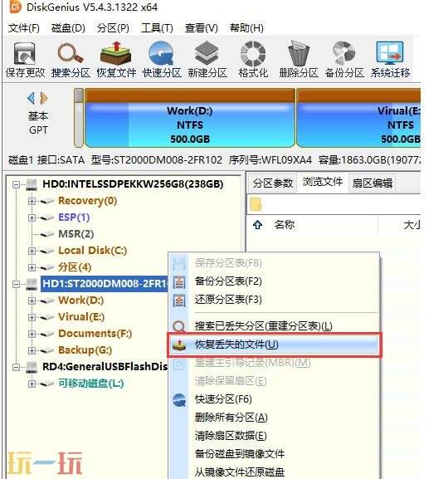This screenshot has width=448, height=479.
Task: Click the Format (格式化) toolbar icon
Action: point(253,53)
